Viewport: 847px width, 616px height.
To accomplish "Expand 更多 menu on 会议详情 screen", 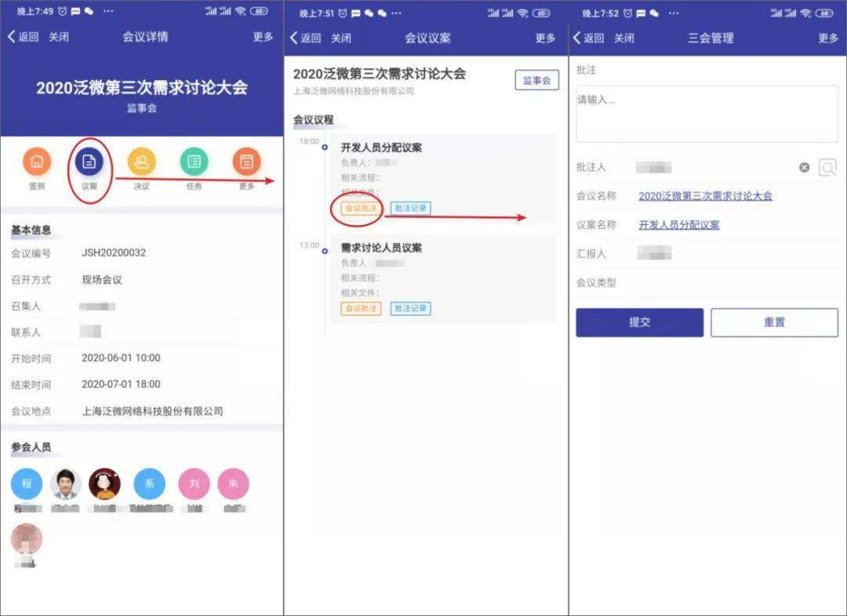I will [x=262, y=37].
